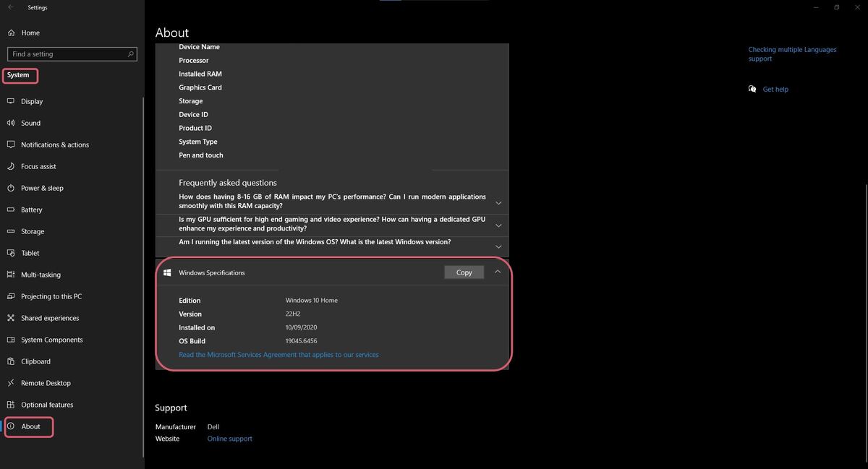Expand the RAM performance FAQ question

click(x=498, y=203)
